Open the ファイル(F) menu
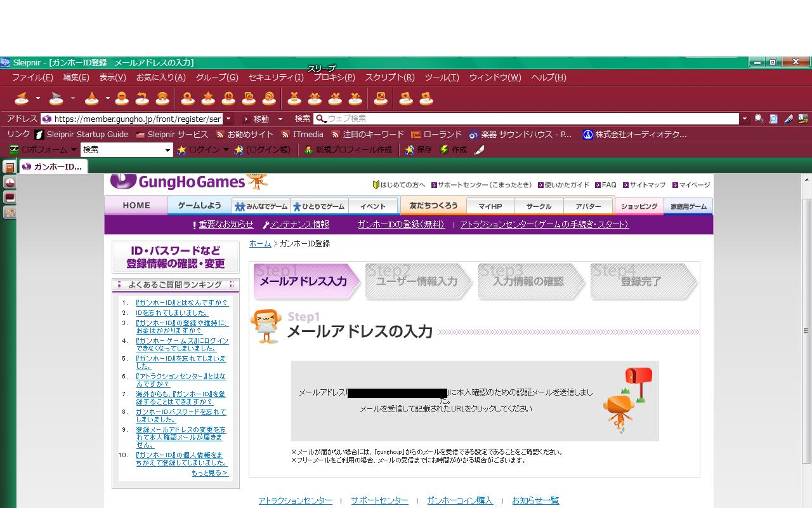The height and width of the screenshot is (508, 812). click(32, 77)
